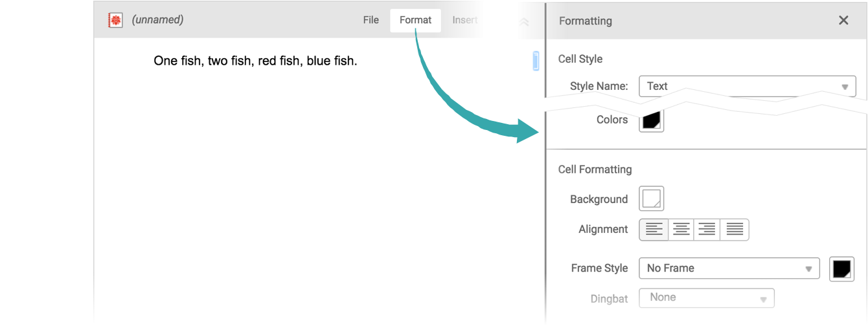868x326 pixels.
Task: Expand the Frame Style dropdown
Action: [x=729, y=268]
